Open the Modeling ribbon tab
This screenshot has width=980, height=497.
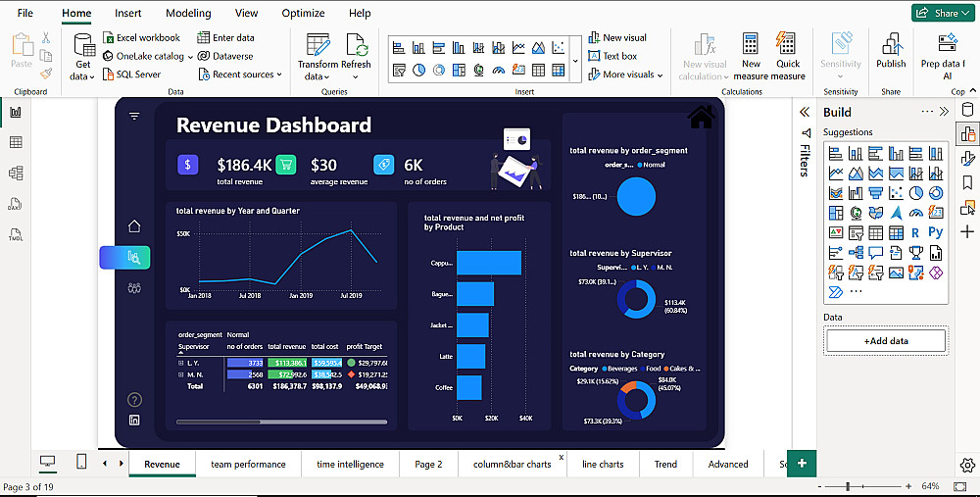[188, 13]
